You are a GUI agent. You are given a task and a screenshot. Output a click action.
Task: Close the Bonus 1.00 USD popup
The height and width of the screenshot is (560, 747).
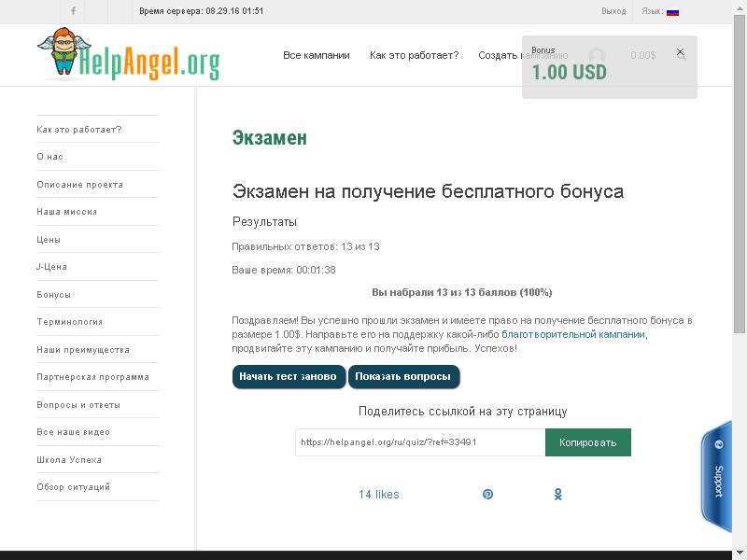(x=681, y=51)
